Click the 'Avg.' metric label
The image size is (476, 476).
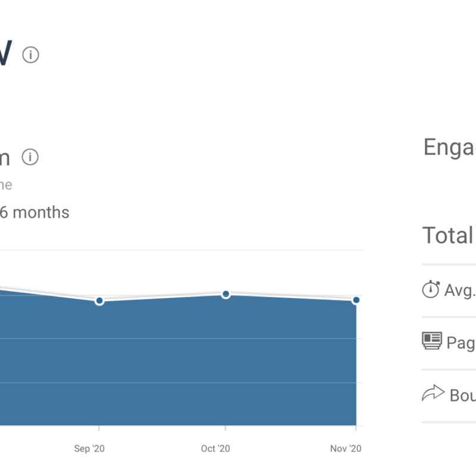[x=460, y=290]
